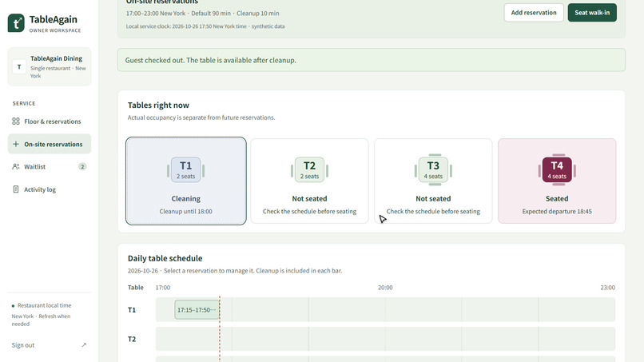Click the T1 row label in schedule
Viewport: 644px width, 362px height.
coord(132,310)
